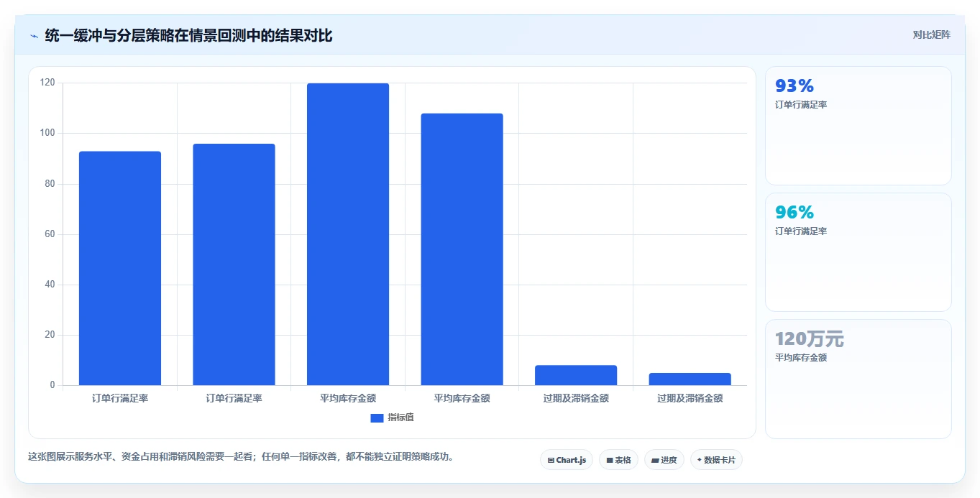
Task: Select the 进度 pill tag
Action: pos(664,460)
